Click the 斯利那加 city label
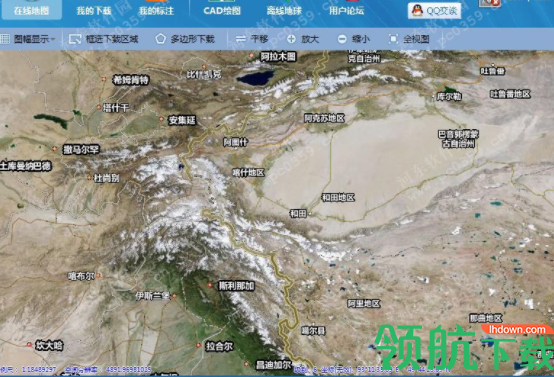Image resolution: width=554 pixels, height=377 pixels. tap(237, 285)
